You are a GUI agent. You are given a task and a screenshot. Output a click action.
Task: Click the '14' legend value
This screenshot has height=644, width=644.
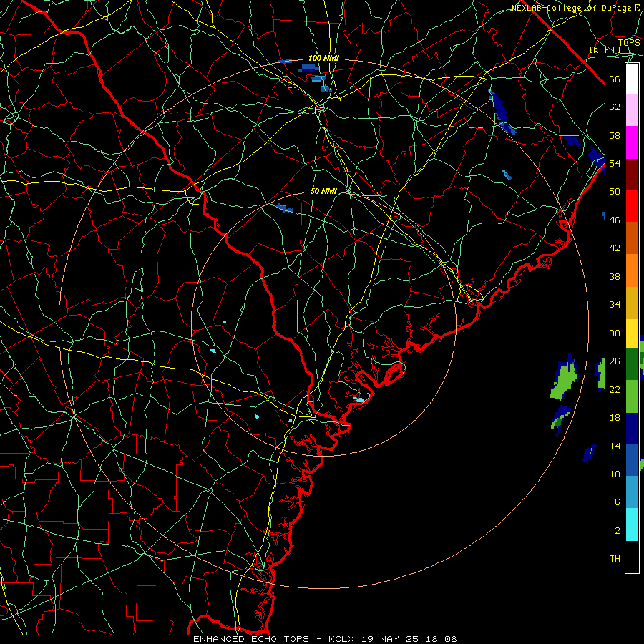615,446
